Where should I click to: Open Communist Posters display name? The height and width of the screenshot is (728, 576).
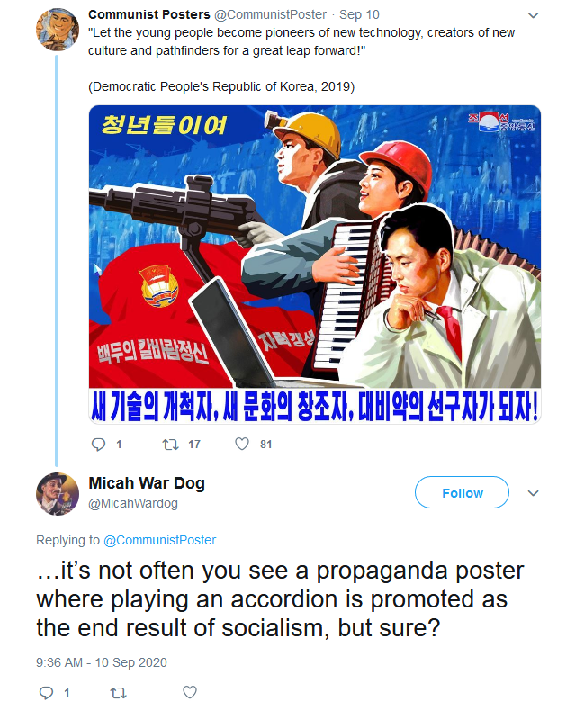(x=149, y=14)
